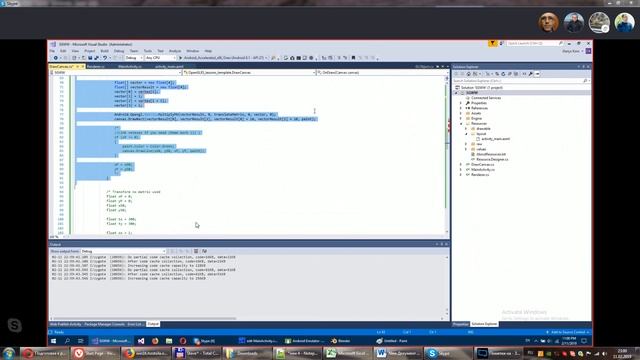Click the bookmark toolbar icon
640x360 pixels.
(x=353, y=58)
